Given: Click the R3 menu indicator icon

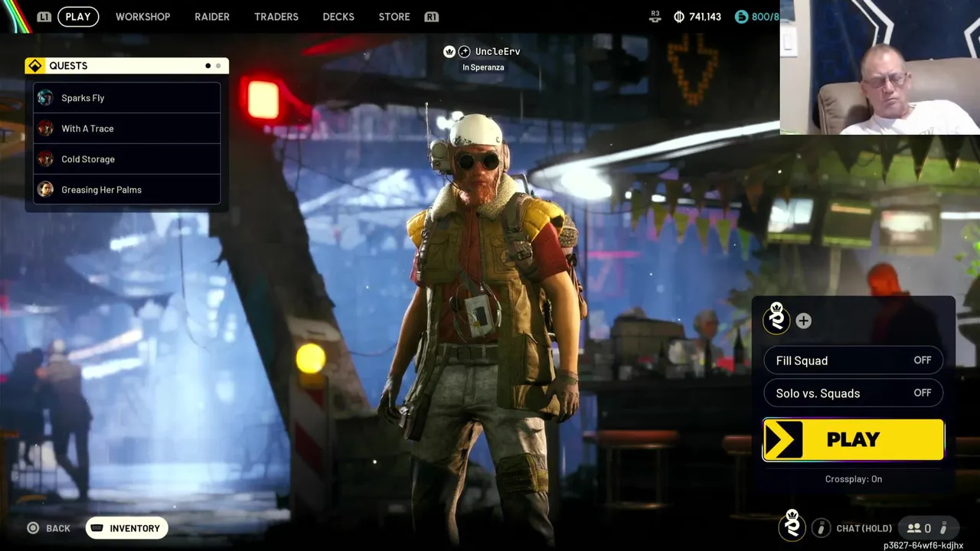Looking at the screenshot, I should point(655,16).
